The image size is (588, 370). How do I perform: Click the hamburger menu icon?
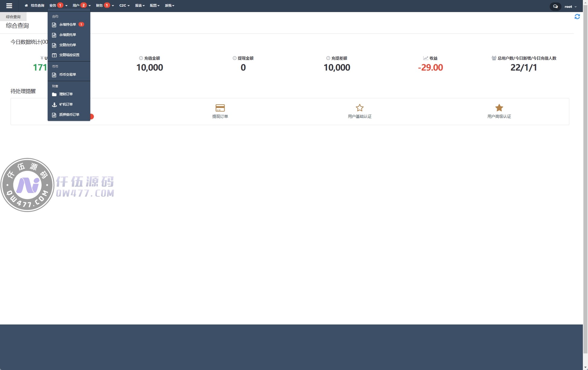[x=9, y=6]
